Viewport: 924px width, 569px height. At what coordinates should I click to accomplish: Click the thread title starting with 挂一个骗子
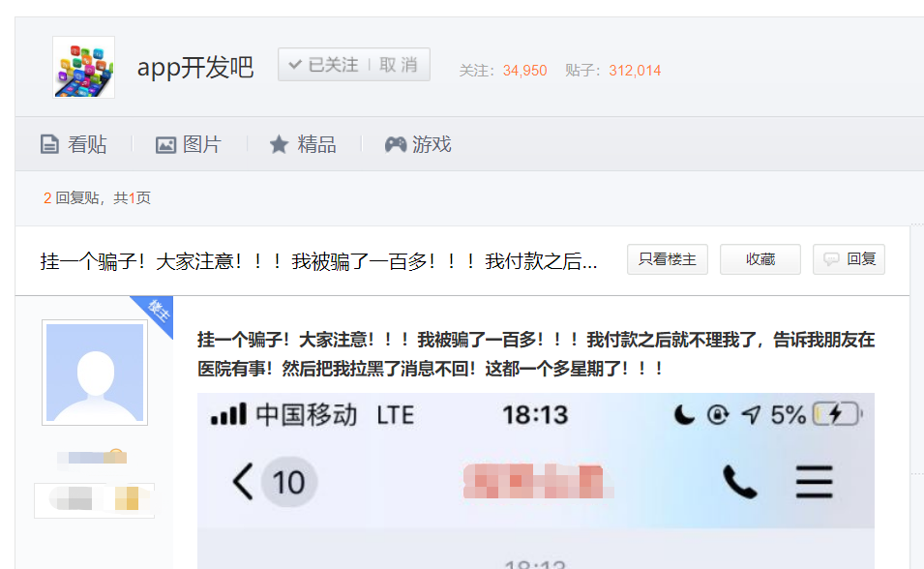coord(318,261)
